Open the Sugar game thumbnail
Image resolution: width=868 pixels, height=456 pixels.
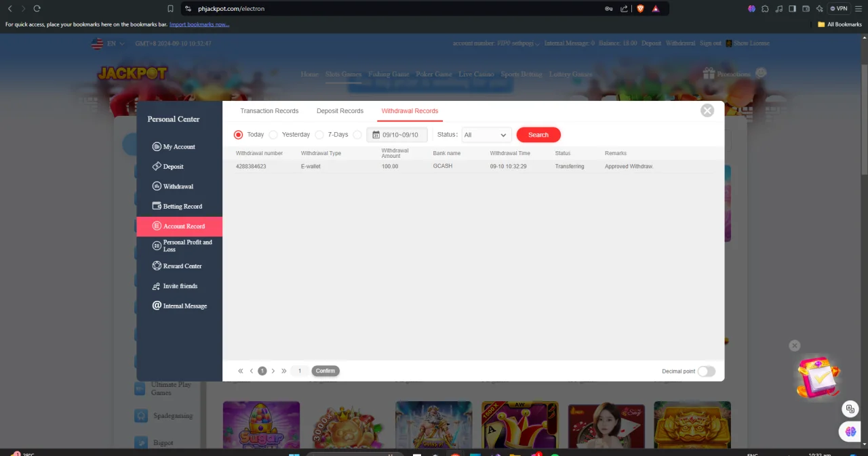(x=261, y=424)
